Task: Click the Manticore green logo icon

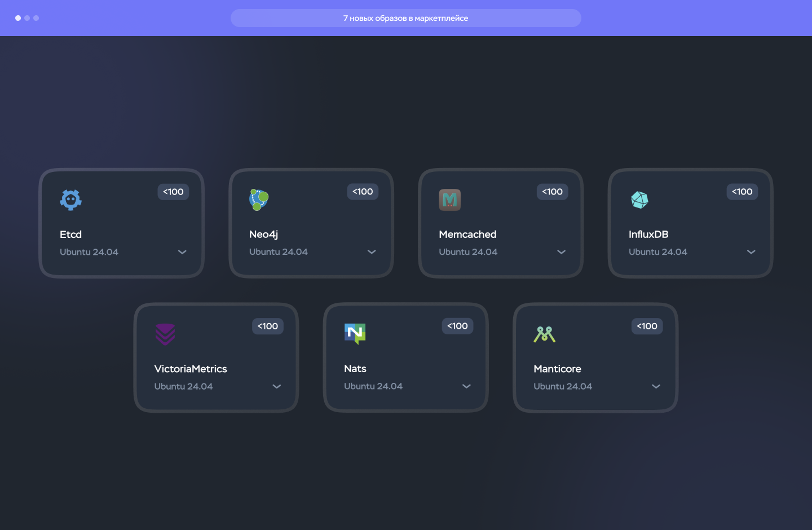Action: [545, 334]
